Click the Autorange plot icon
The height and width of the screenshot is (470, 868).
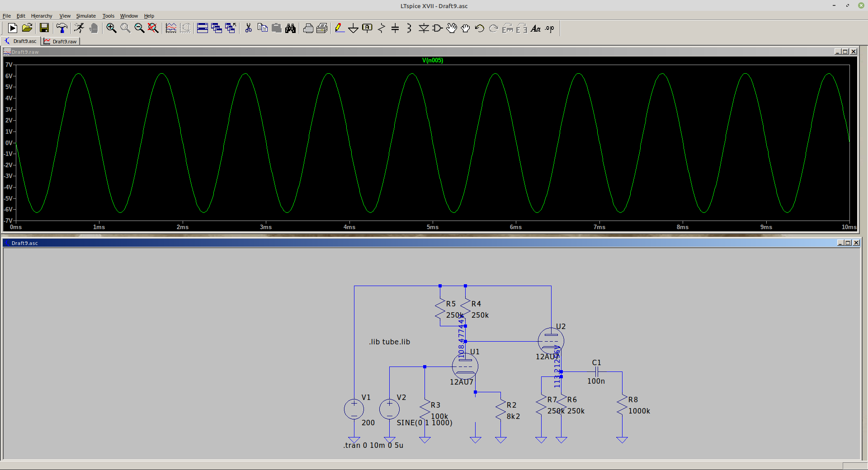coord(171,28)
